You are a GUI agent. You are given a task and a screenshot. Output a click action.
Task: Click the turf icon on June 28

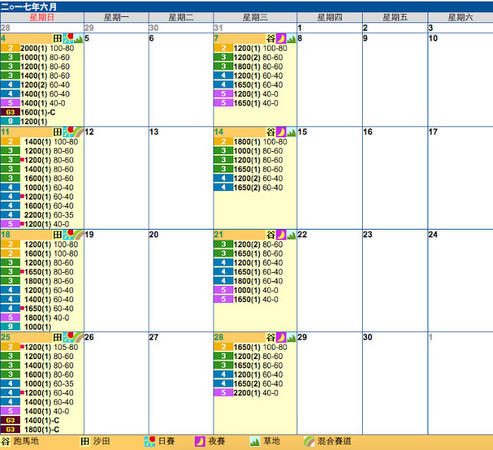[x=291, y=337]
